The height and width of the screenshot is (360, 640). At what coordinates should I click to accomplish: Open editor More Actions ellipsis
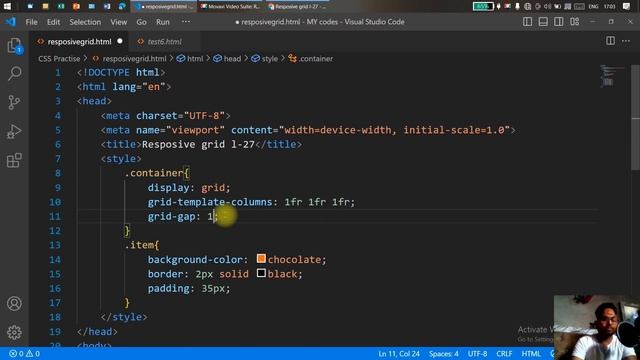(626, 41)
